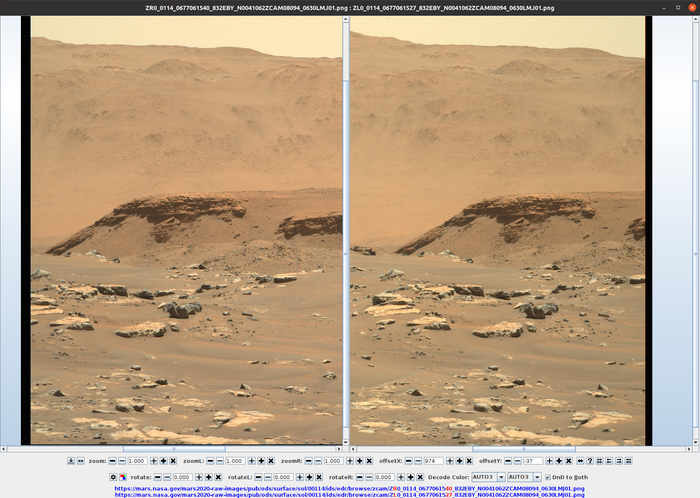Click the two-dot icon next to the save icon
The image size is (700, 498).
[80, 461]
